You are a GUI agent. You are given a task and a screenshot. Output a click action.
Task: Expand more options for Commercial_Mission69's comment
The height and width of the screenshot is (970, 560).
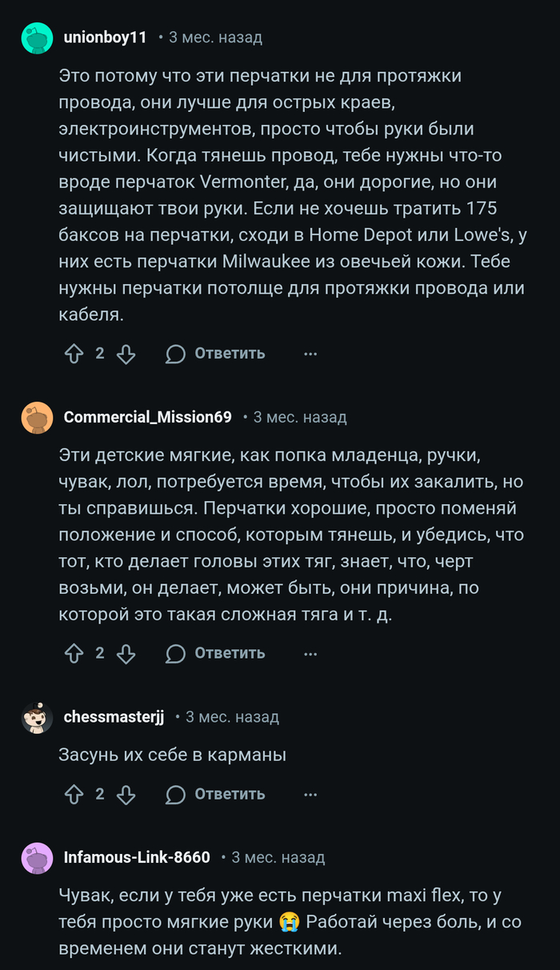(x=310, y=653)
